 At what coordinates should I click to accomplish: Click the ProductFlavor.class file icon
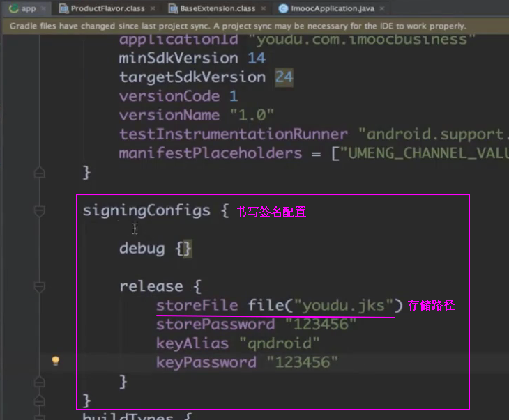click(x=63, y=8)
